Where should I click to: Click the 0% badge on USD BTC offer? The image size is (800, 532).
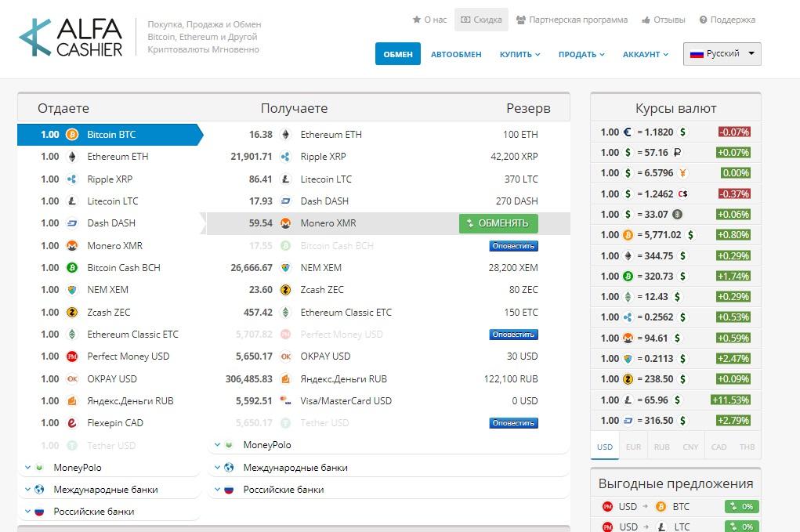click(x=741, y=506)
